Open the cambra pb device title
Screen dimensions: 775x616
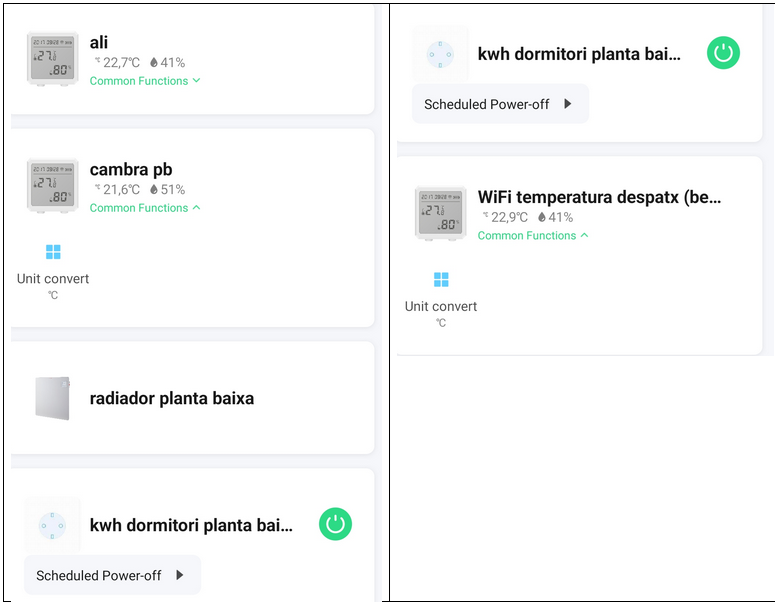131,169
